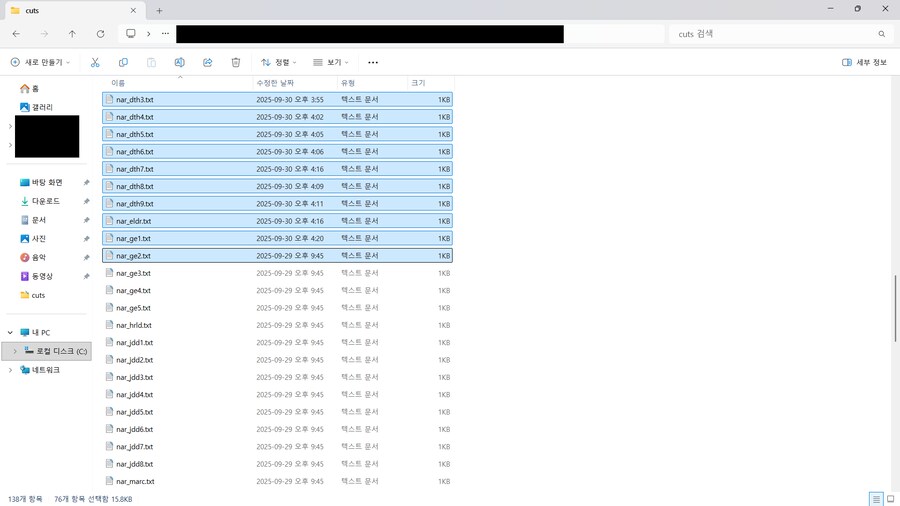Switch to details view in status bar
Image resolution: width=900 pixels, height=506 pixels.
(876, 499)
